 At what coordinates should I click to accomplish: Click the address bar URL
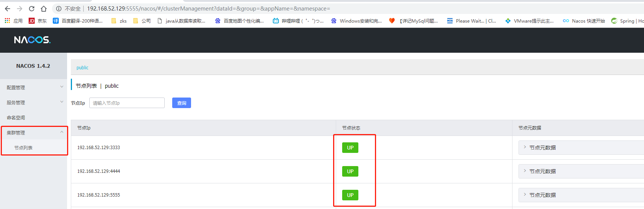(208, 9)
